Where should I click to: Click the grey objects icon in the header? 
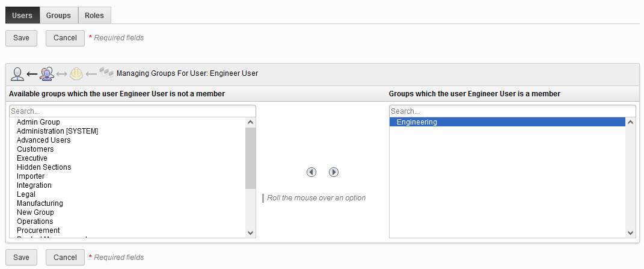tap(106, 73)
